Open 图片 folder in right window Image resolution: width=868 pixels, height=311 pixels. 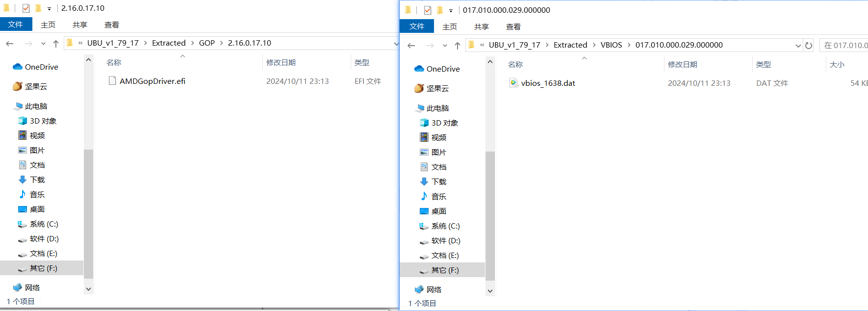[x=438, y=152]
